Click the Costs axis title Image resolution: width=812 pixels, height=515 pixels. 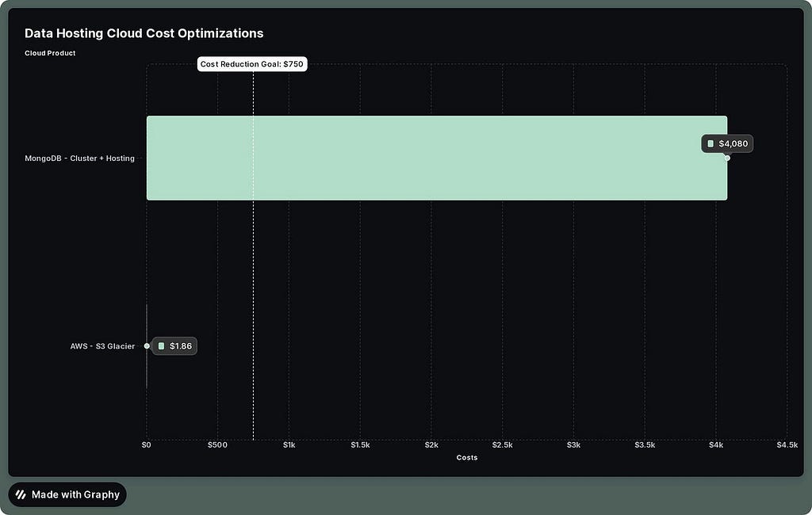click(467, 457)
